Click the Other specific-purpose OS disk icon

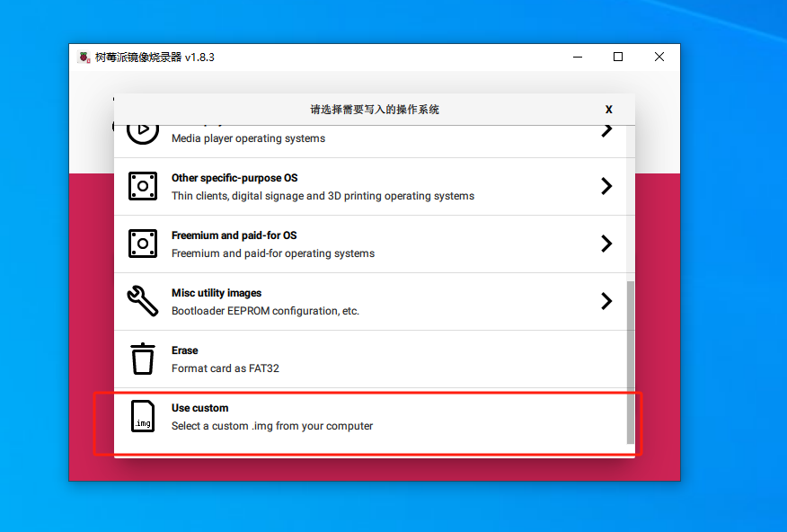tap(143, 186)
